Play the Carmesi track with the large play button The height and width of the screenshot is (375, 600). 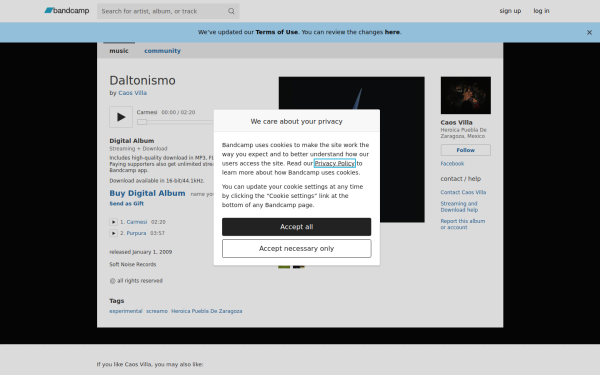[x=121, y=117]
